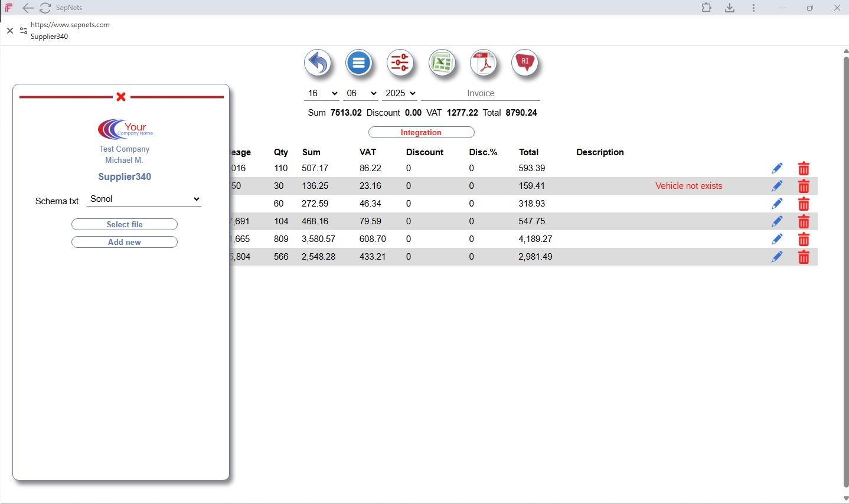
Task: Open the month dropdown showing 06
Action: coord(361,93)
